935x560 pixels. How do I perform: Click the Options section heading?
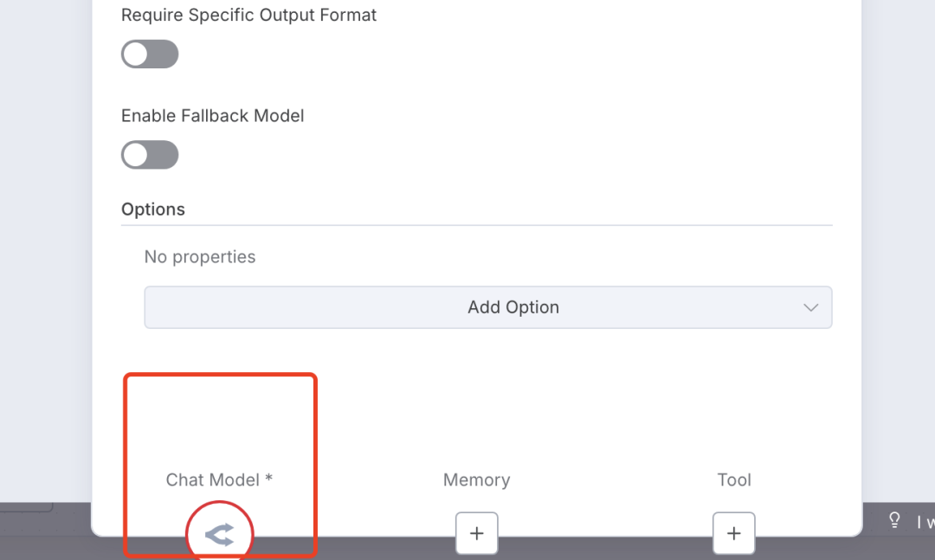153,209
